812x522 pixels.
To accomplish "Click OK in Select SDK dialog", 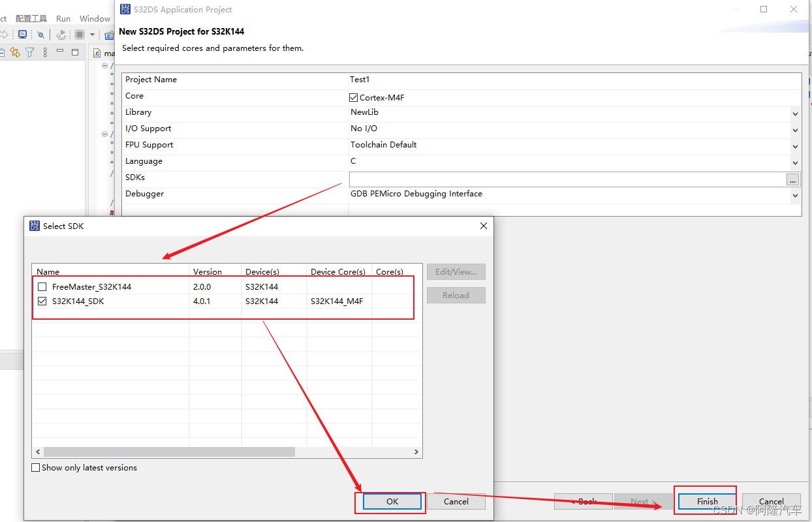I will coord(392,502).
